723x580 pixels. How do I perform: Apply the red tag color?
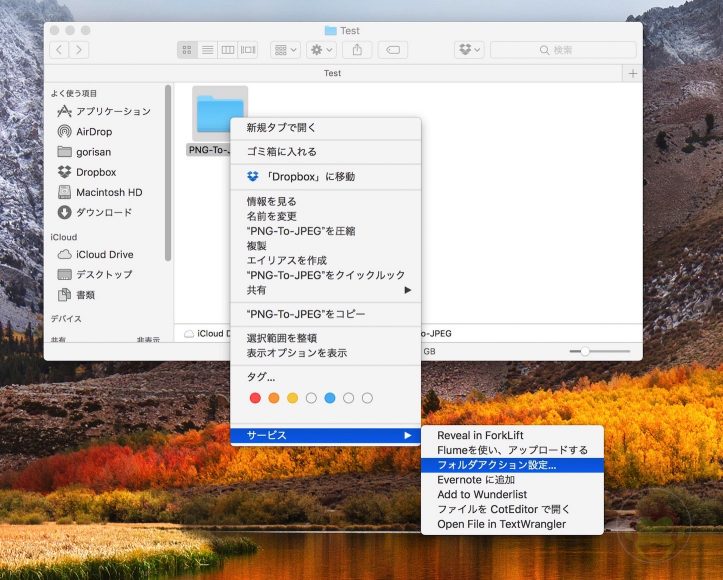255,398
